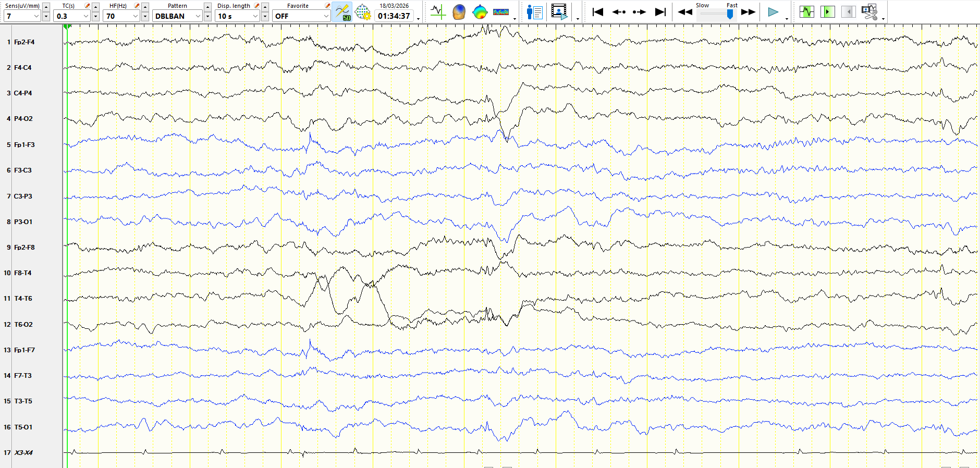Expand the overflow arrow after the play button
This screenshot has width=980, height=468.
click(x=787, y=19)
